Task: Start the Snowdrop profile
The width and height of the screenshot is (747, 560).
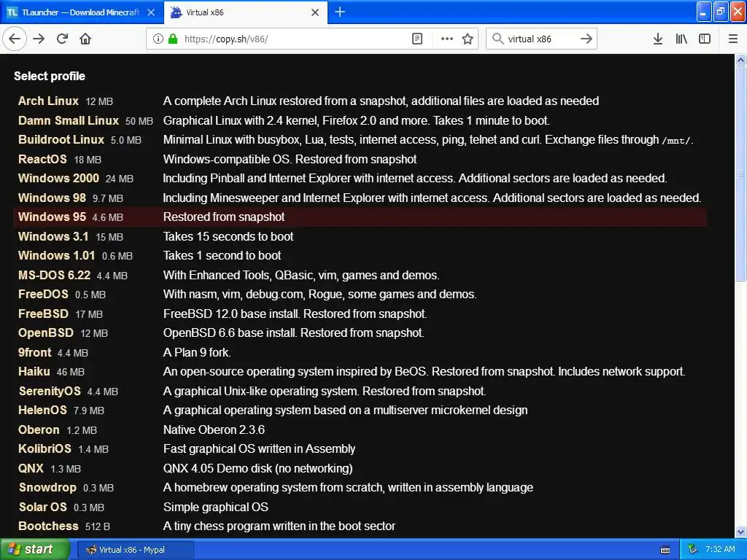Action: pos(47,488)
